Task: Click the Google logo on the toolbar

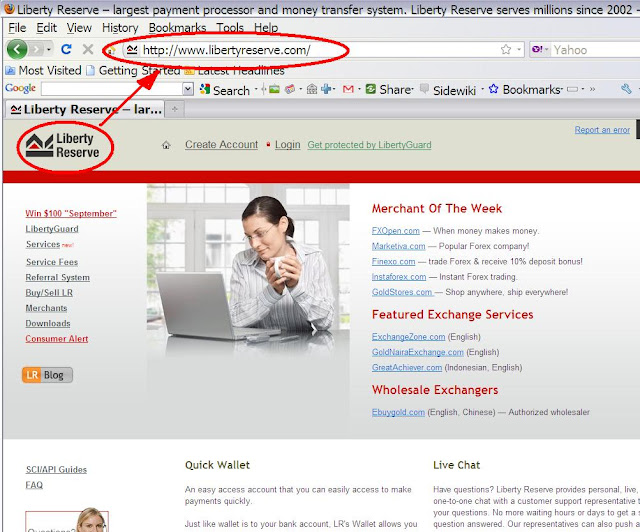Action: pyautogui.click(x=20, y=89)
